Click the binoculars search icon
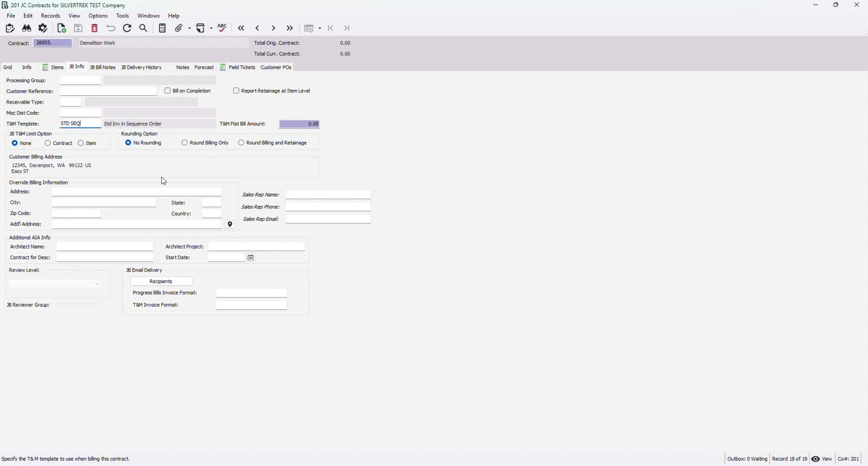Image resolution: width=868 pixels, height=466 pixels. [27, 28]
